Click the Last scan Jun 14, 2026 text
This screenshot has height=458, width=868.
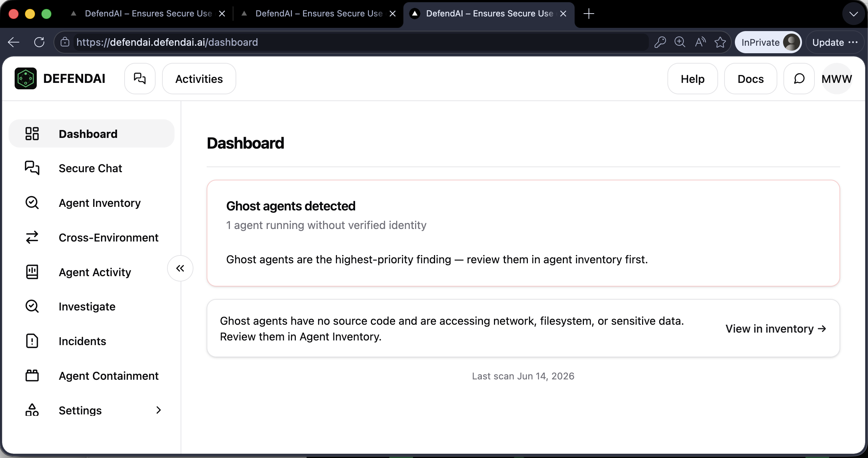523,376
